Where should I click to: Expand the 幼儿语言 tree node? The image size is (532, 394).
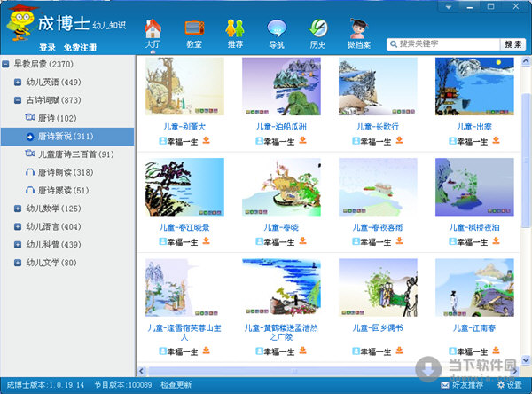[x=18, y=226]
